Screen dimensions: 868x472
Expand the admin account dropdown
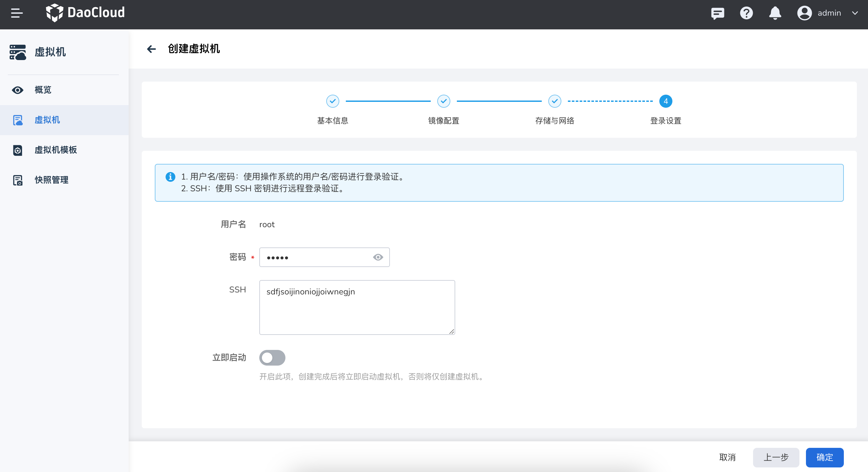point(856,13)
